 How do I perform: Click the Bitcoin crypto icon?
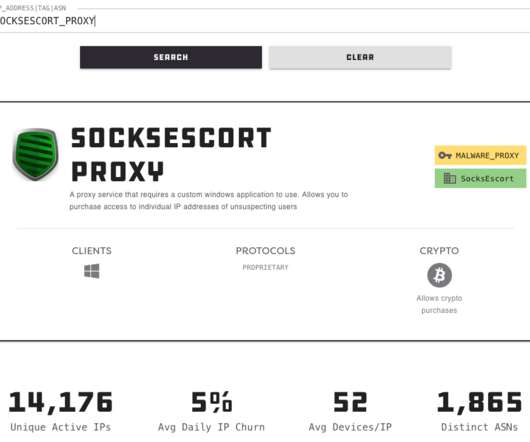click(439, 275)
